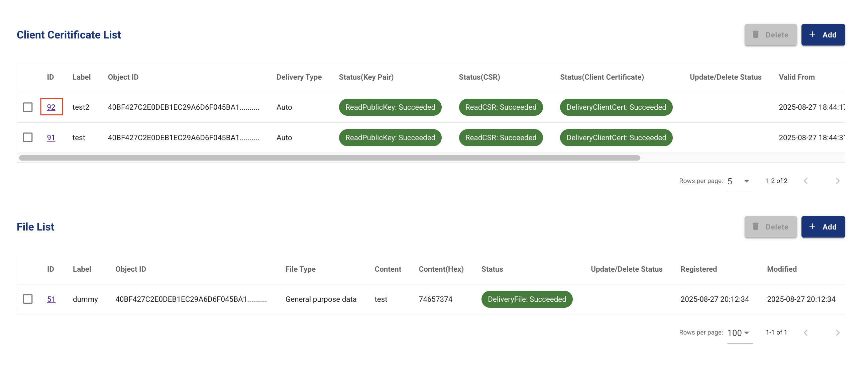
Task: Click the Delete trash button in File List
Action: point(770,227)
